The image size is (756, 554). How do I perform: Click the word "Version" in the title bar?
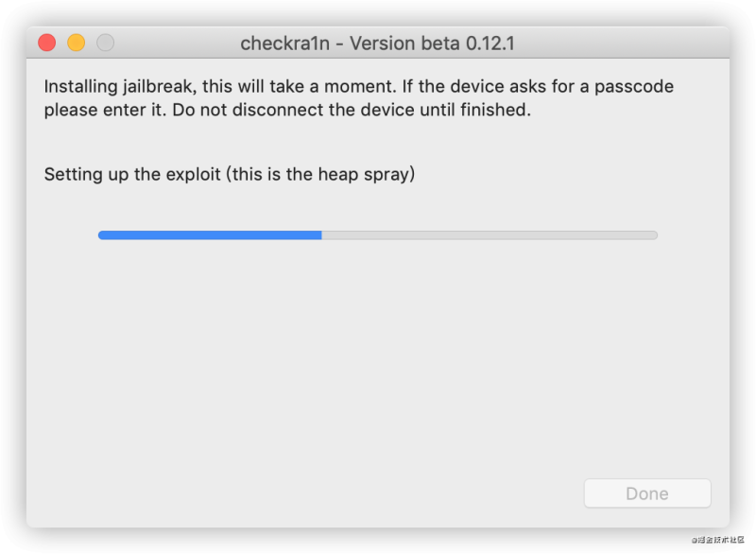(383, 43)
